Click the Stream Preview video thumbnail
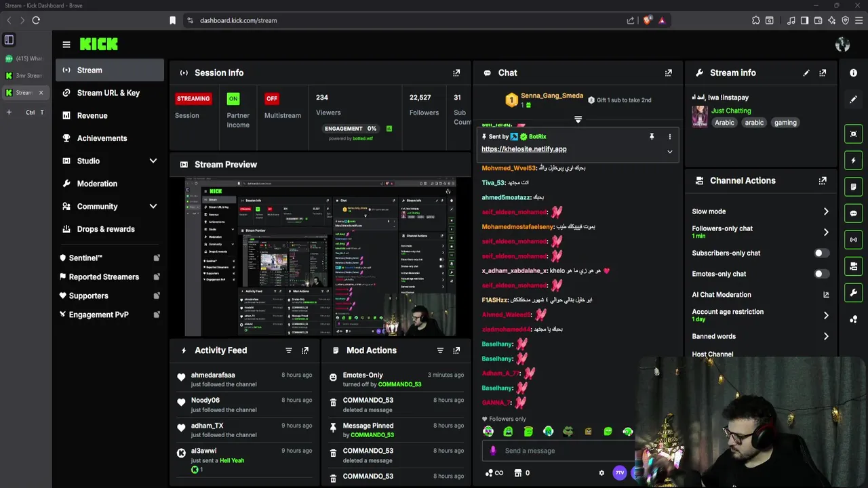Screen dimensions: 868x488 [320, 257]
